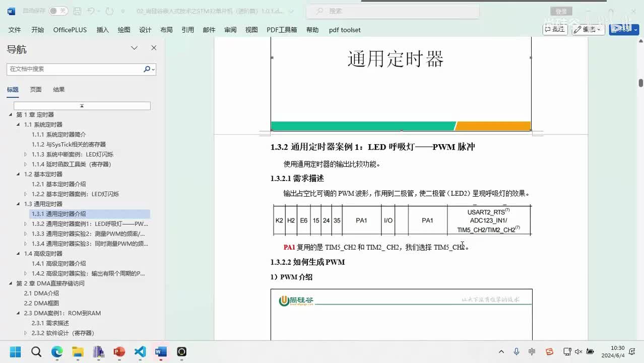Viewport: 644px width, 363px height.
Task: Open File Explorer from the taskbar
Action: (x=78, y=351)
